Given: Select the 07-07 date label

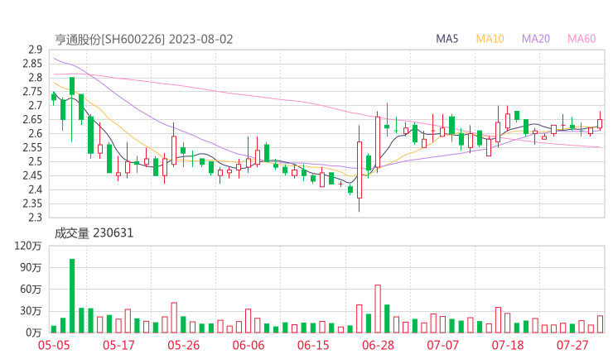Looking at the screenshot, I should point(442,345).
